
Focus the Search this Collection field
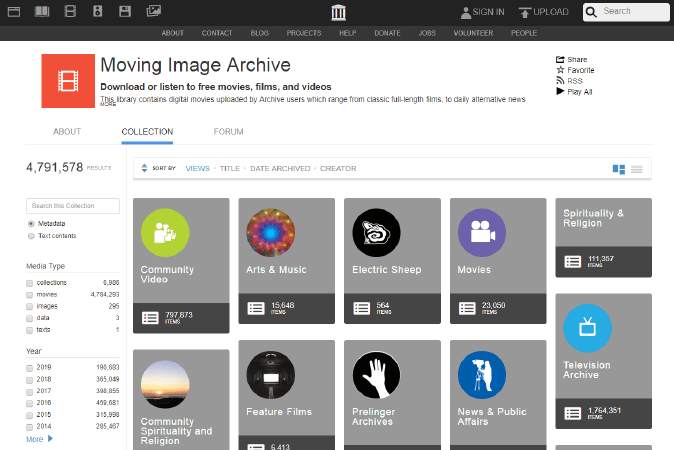[73, 206]
